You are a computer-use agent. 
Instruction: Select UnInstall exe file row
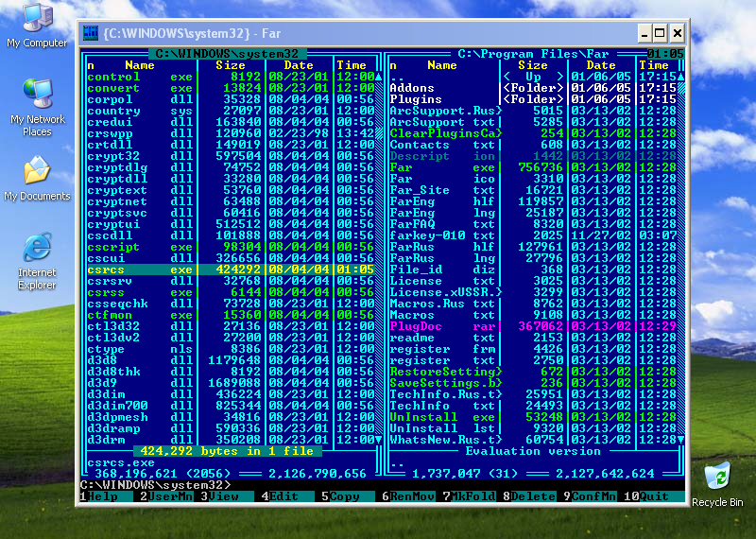533,417
